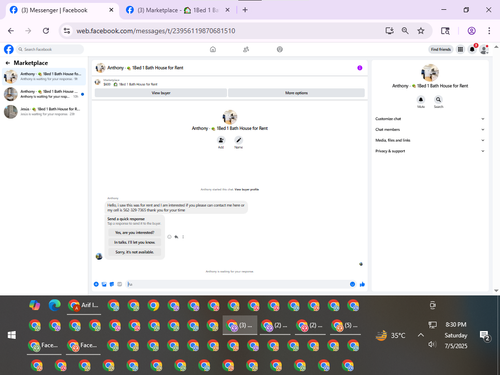The width and height of the screenshot is (500, 375).
Task: Open the message More options dots icon
Action: click(183, 237)
